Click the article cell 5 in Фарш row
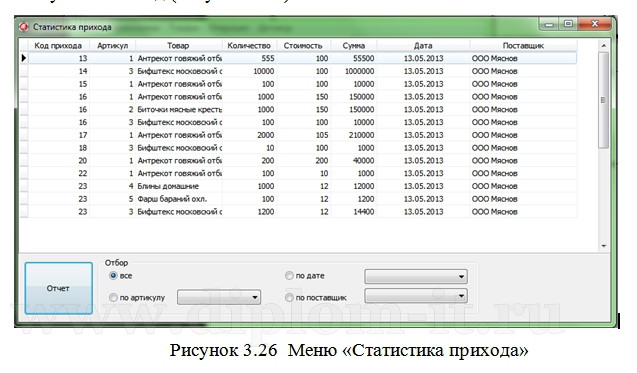637x373 pixels. click(x=113, y=199)
